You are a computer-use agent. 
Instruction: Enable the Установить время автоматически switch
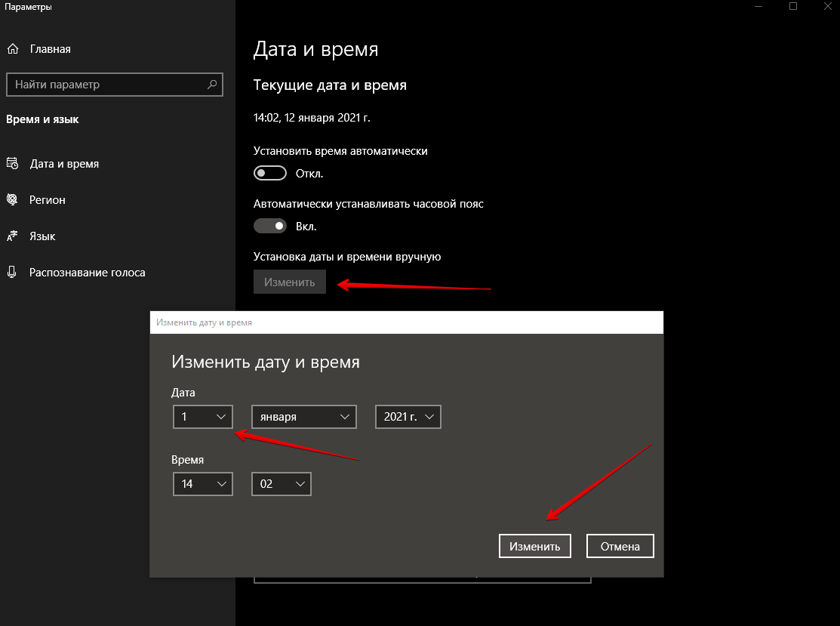(270, 173)
